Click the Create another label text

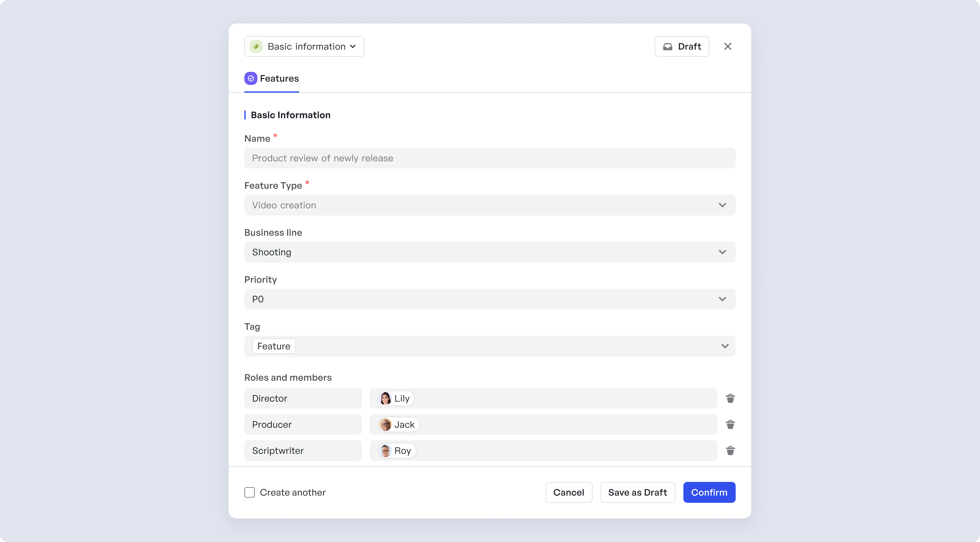(x=293, y=492)
